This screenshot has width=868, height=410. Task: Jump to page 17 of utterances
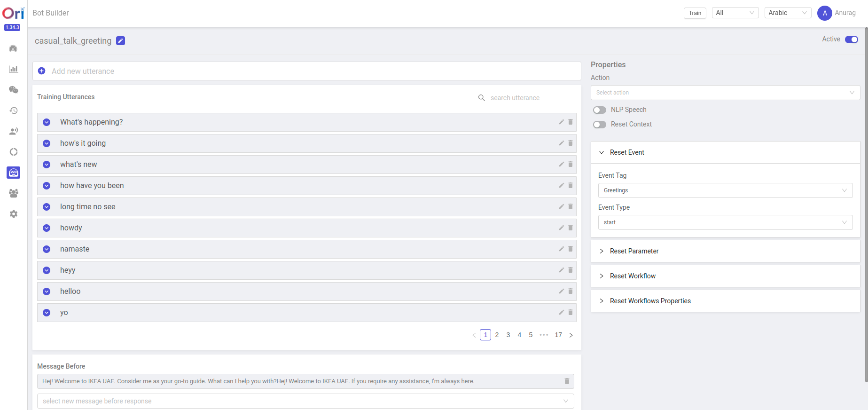tap(558, 335)
